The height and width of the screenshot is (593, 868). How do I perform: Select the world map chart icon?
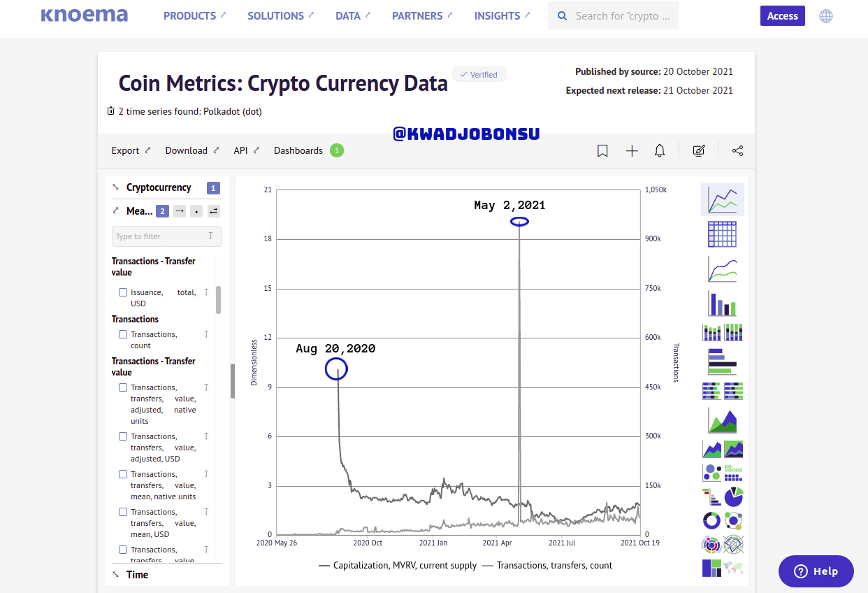[734, 568]
